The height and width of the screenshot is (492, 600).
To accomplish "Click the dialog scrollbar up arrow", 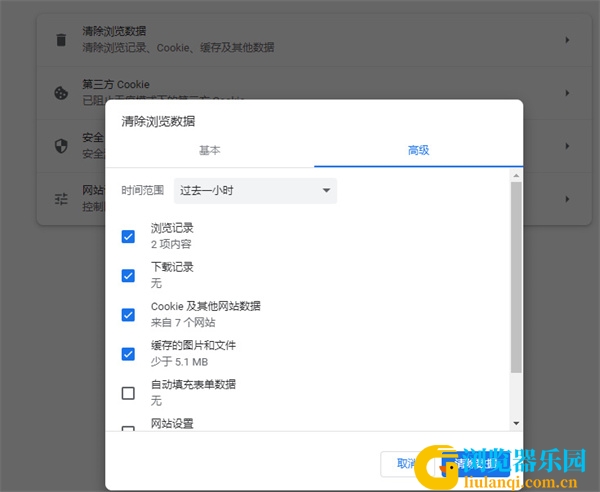I will pyautogui.click(x=516, y=176).
